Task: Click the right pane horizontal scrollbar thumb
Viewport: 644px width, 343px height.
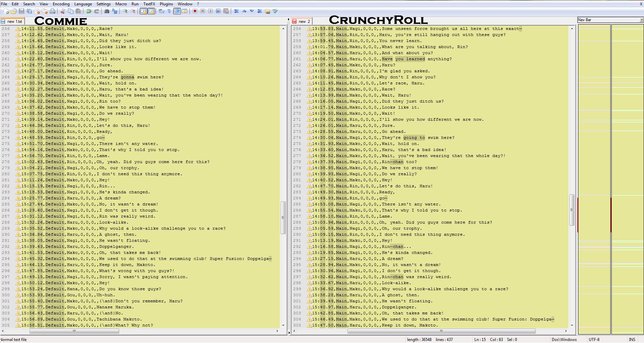Action: coord(441,331)
